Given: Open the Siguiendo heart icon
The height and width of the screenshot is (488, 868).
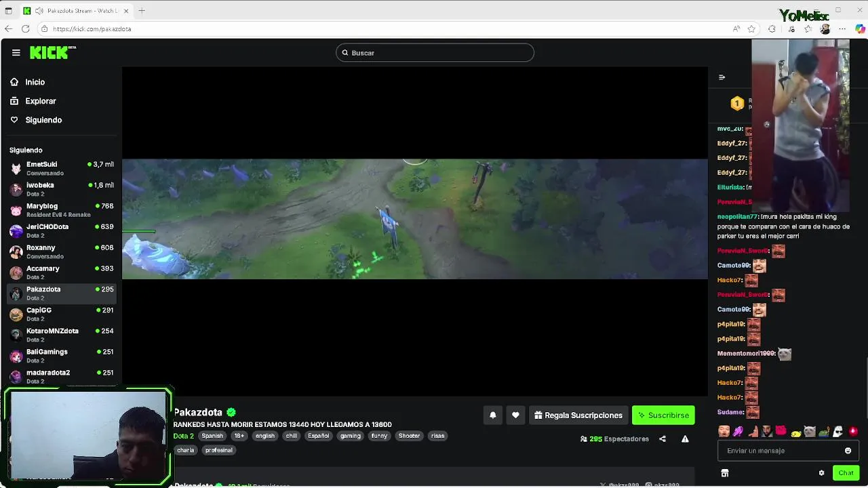Looking at the screenshot, I should (x=14, y=120).
